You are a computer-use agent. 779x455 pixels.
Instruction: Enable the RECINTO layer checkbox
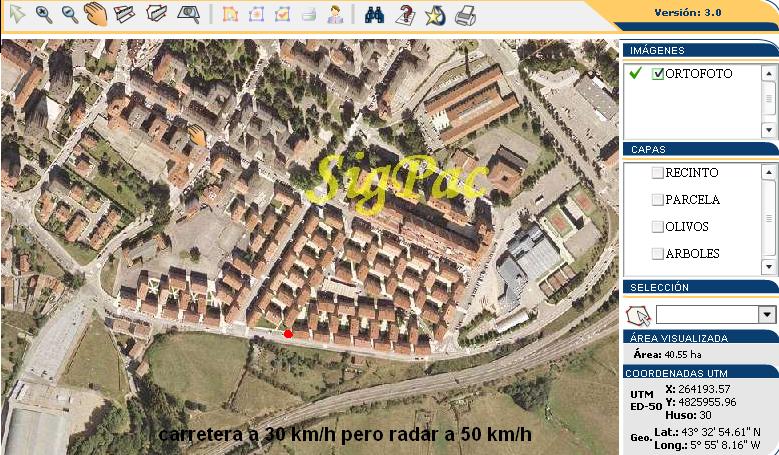pyautogui.click(x=657, y=173)
